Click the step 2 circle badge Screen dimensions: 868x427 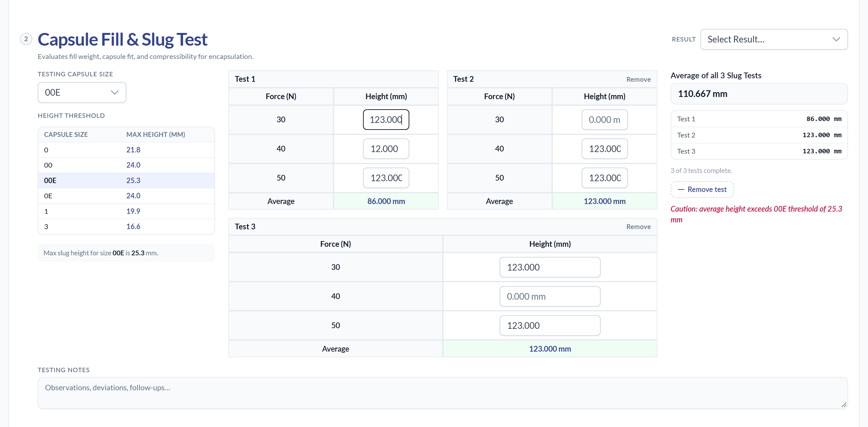pyautogui.click(x=26, y=39)
